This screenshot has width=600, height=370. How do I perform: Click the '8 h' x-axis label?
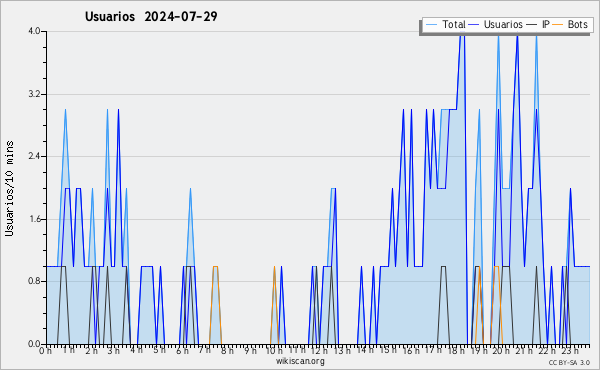(x=227, y=350)
